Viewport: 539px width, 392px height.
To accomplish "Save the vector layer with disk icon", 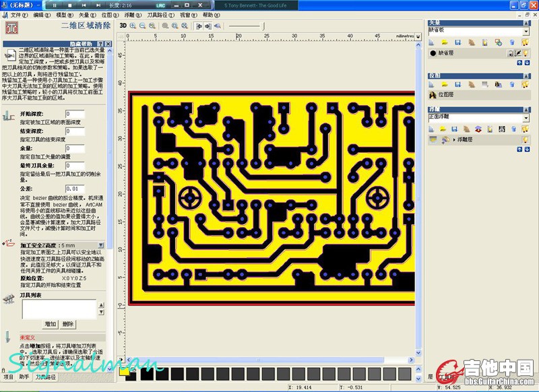I will click(x=457, y=42).
